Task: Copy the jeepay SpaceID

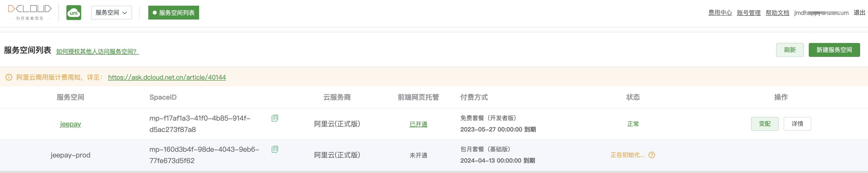Action: [275, 118]
